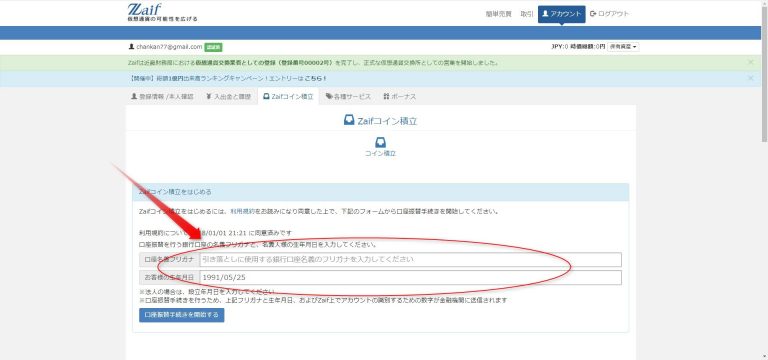Screen dimensions: 768x360
Task: Click the JPY:0 balance text
Action: point(559,47)
